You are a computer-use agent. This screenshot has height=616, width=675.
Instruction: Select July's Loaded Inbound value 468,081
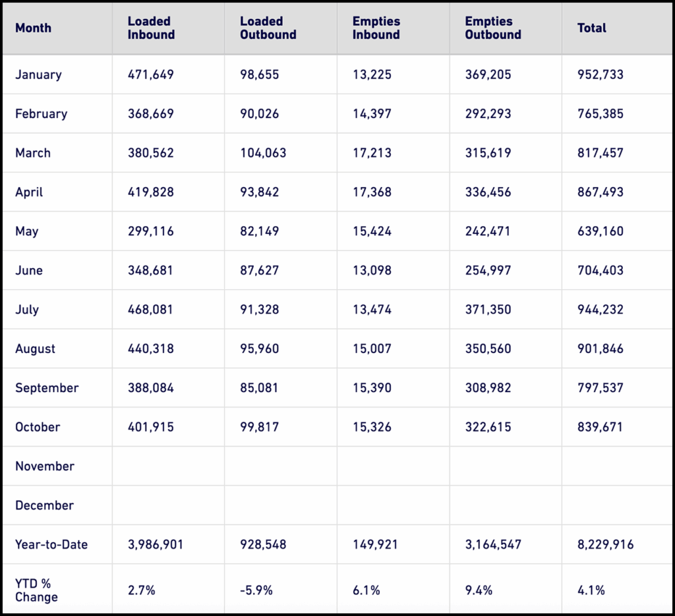click(x=151, y=310)
